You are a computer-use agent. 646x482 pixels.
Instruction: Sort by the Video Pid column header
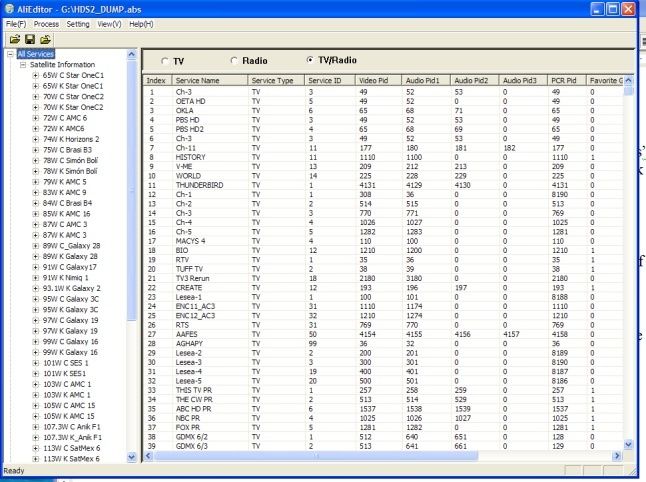(378, 80)
